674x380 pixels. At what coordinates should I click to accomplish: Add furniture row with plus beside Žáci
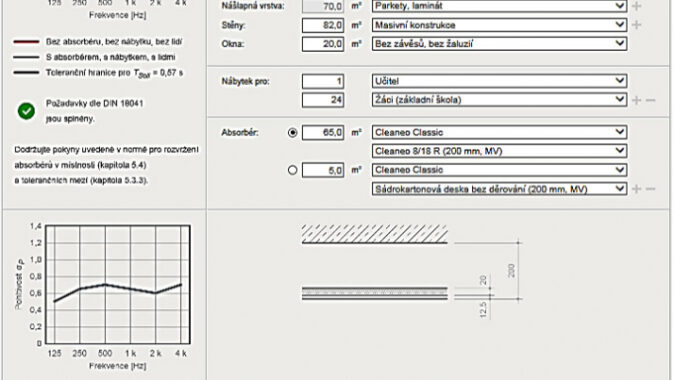637,100
